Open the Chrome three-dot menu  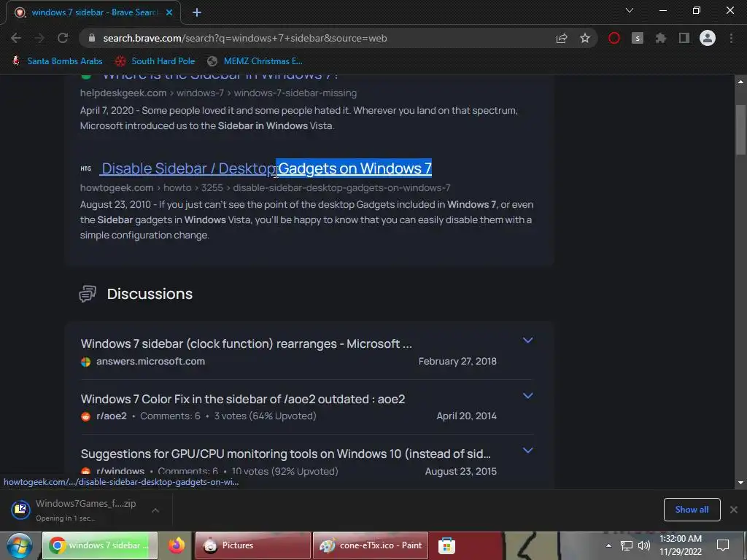(731, 38)
